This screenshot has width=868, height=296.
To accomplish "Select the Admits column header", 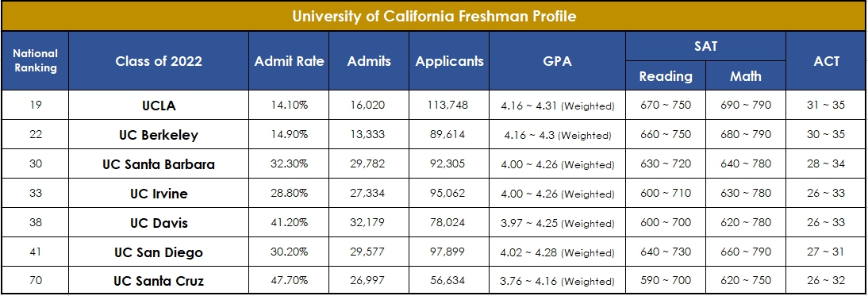I will (369, 61).
